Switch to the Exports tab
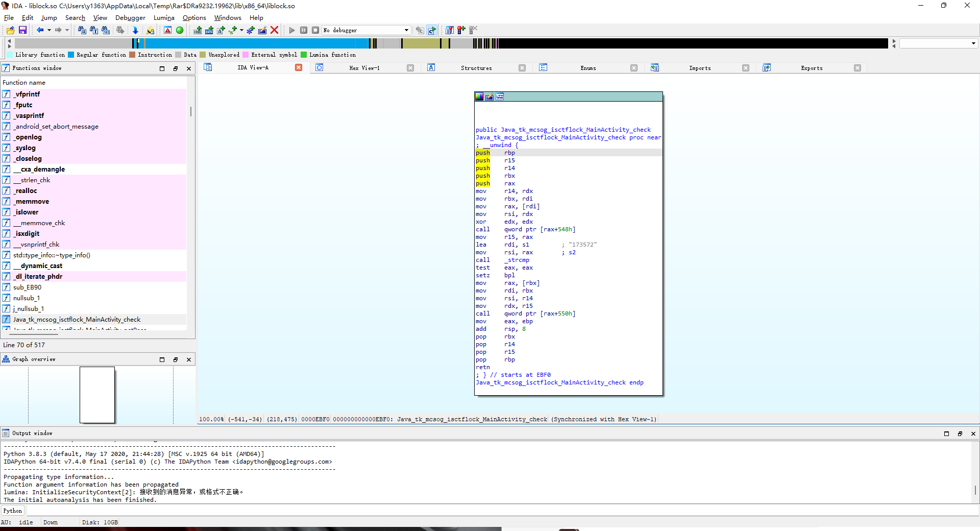The height and width of the screenshot is (531, 980). click(812, 68)
